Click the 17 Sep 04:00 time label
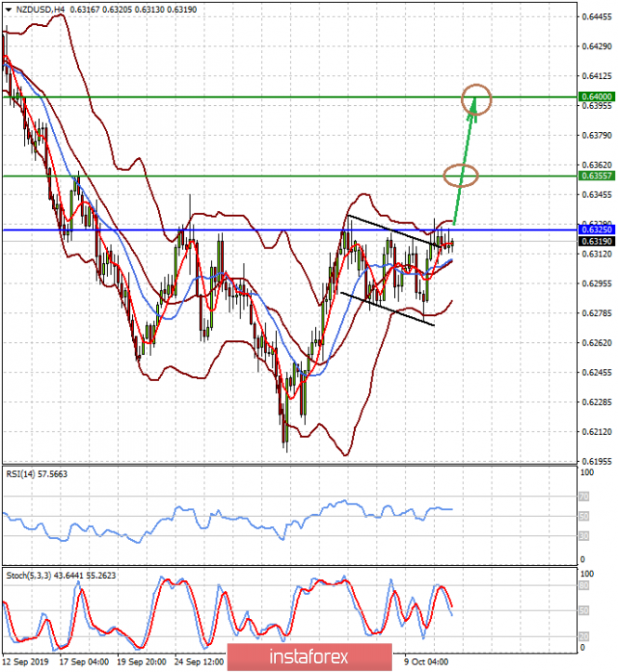618x672 pixels. coord(84,662)
